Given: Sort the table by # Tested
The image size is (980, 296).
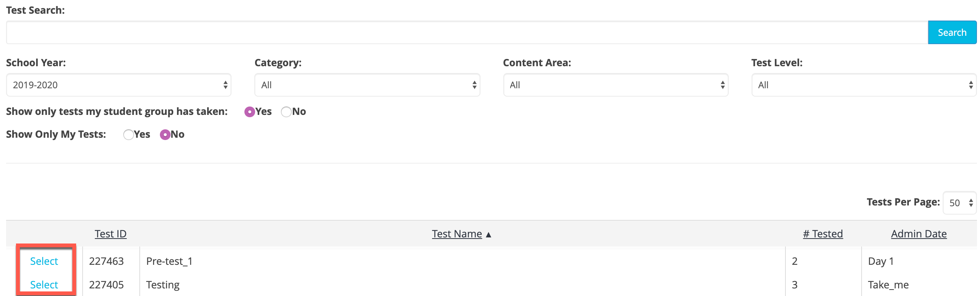Looking at the screenshot, I should click(x=823, y=234).
